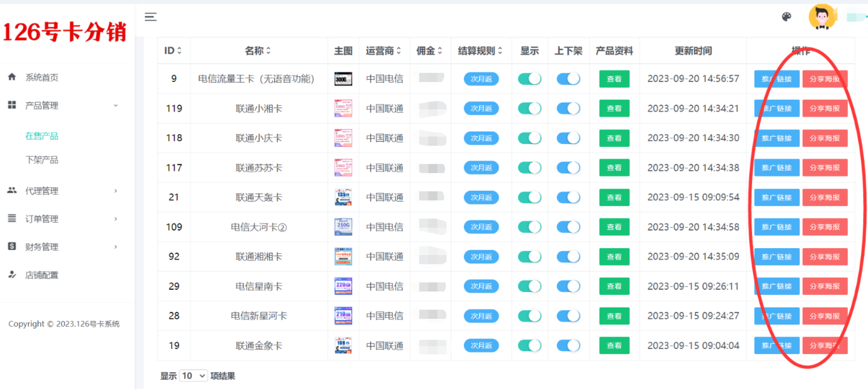Open 店铺配置 in sidebar

tap(42, 275)
